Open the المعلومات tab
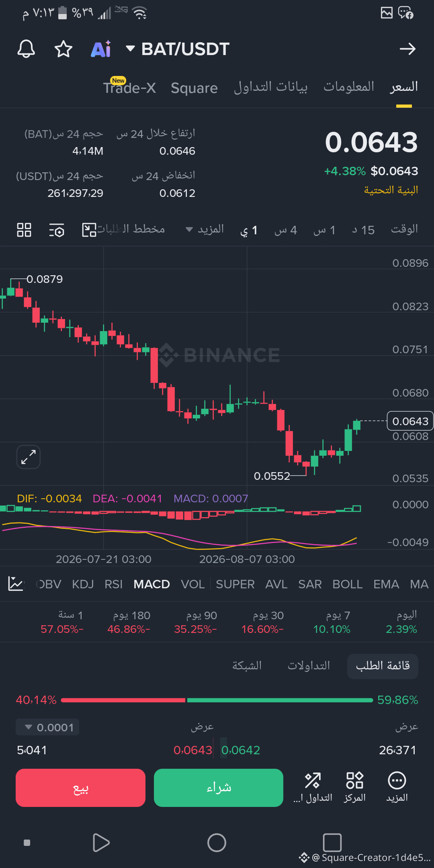 point(349,86)
